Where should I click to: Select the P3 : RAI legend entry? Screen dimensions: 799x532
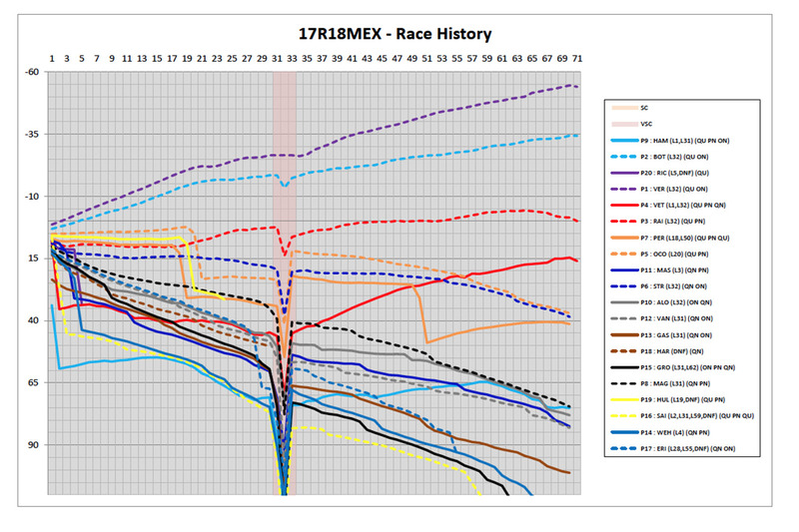(669, 221)
